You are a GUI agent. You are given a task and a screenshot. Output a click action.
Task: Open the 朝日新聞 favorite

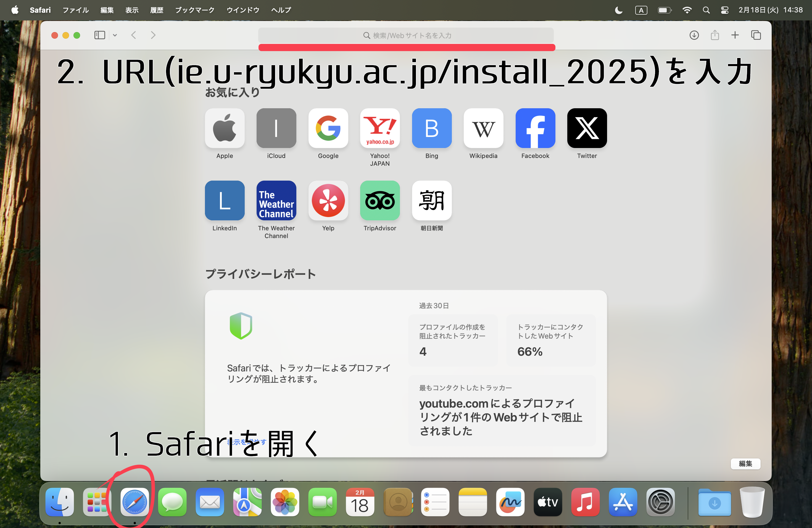click(432, 200)
